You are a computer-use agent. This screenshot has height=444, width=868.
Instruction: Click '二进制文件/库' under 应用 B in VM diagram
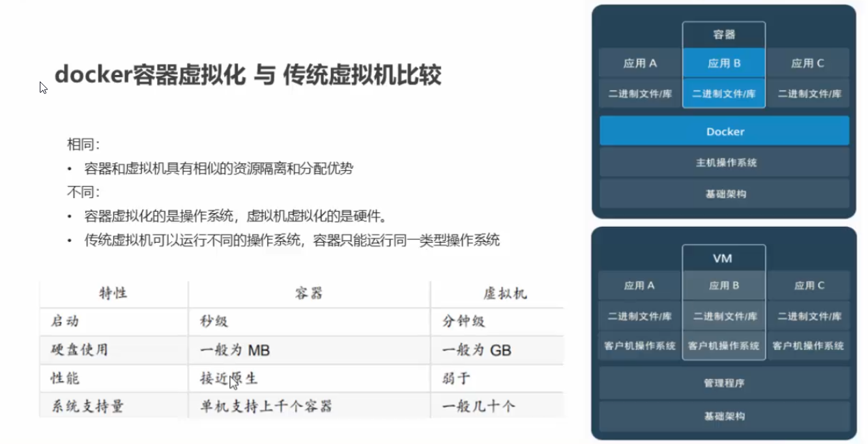(x=724, y=316)
